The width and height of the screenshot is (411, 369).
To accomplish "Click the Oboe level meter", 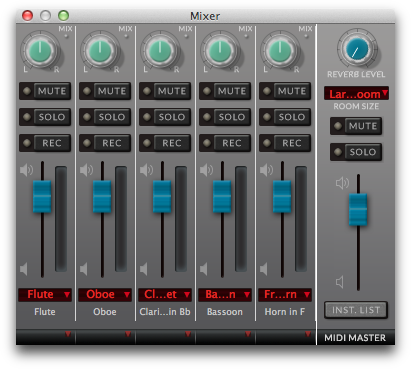I will click(x=121, y=219).
